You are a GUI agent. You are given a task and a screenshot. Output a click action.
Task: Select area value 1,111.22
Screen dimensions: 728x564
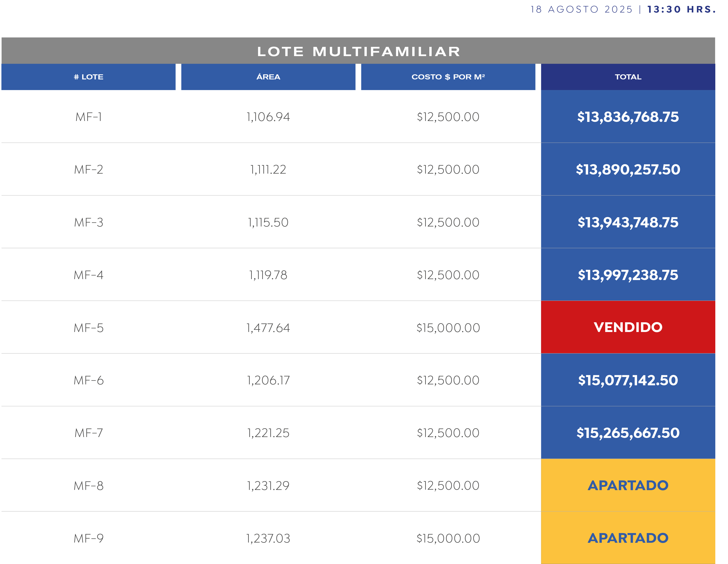tap(268, 170)
